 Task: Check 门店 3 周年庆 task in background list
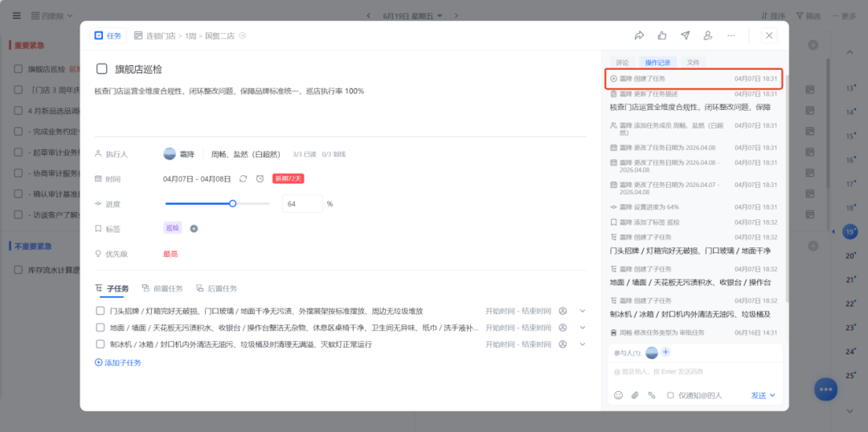click(18, 90)
